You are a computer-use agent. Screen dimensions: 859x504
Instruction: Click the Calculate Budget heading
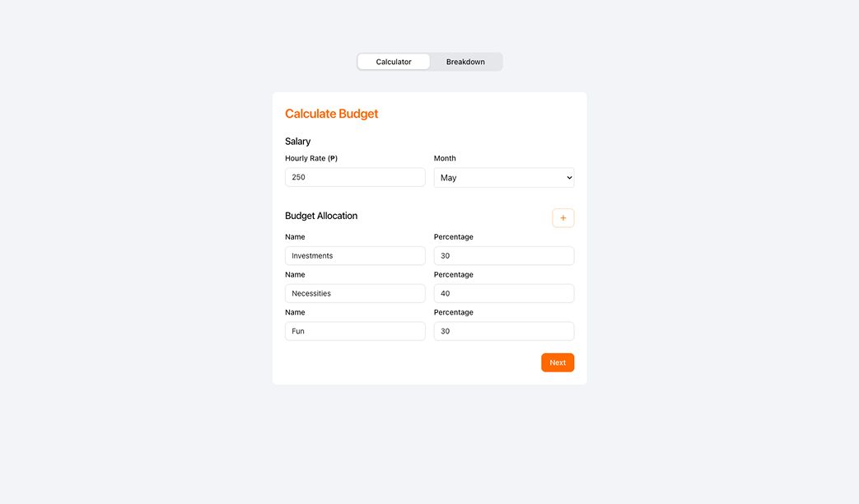331,113
